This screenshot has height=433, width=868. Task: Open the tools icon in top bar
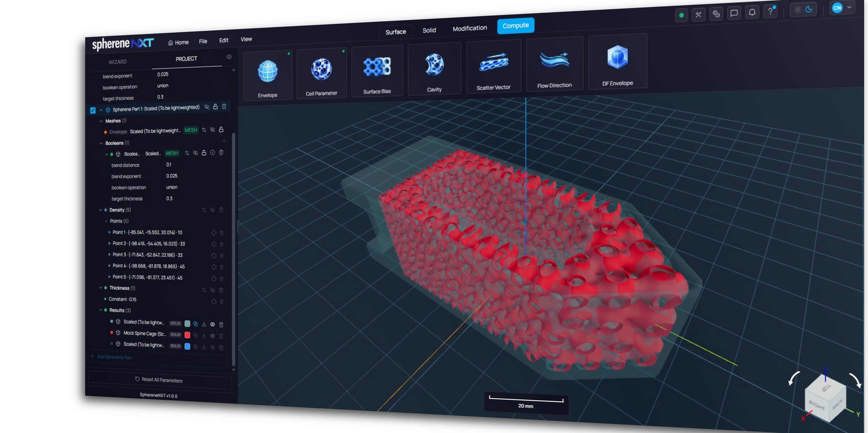[699, 14]
